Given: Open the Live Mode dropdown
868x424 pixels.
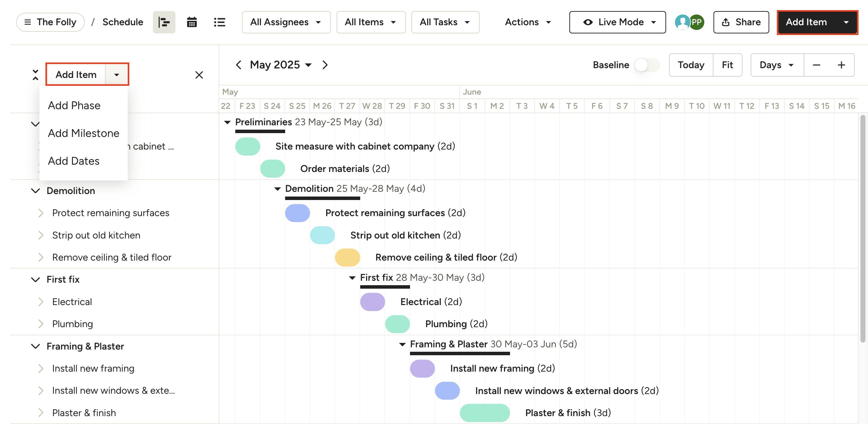Looking at the screenshot, I should pyautogui.click(x=617, y=22).
